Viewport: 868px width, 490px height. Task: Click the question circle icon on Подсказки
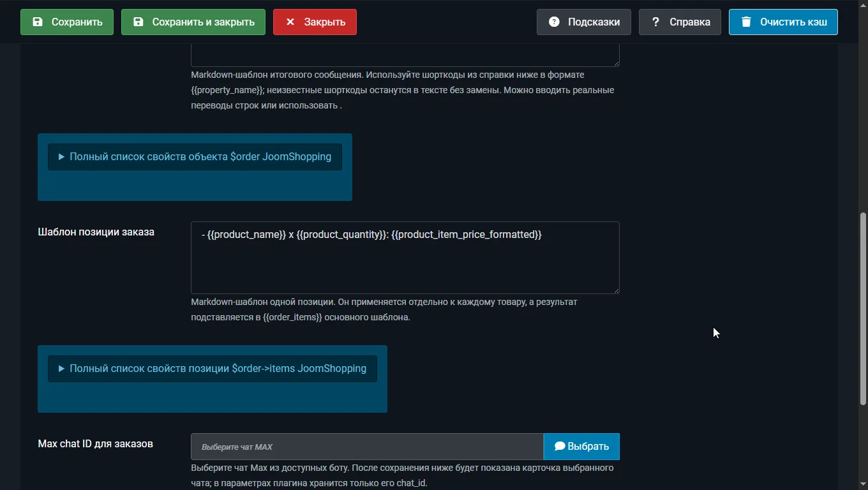[554, 22]
